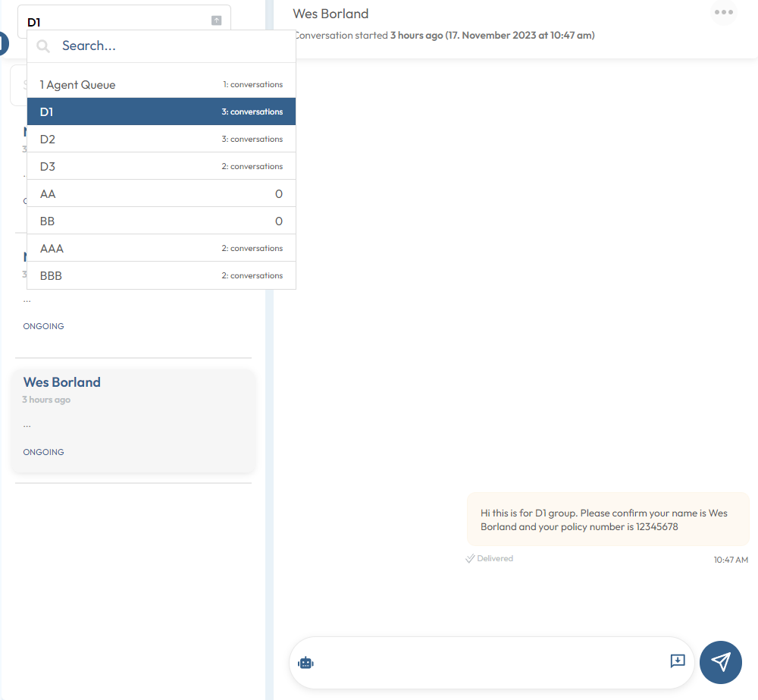The height and width of the screenshot is (700, 758).
Task: Click the Wes Borland conversation header name
Action: pos(330,14)
